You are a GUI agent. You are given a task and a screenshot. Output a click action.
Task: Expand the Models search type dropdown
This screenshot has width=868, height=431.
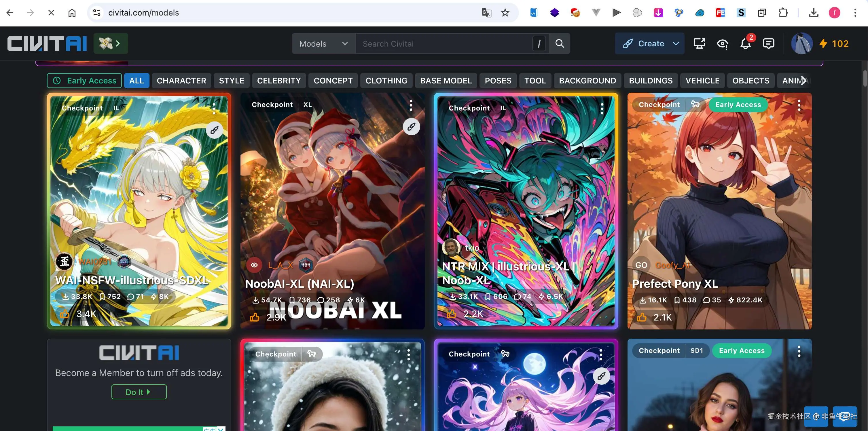pos(323,44)
